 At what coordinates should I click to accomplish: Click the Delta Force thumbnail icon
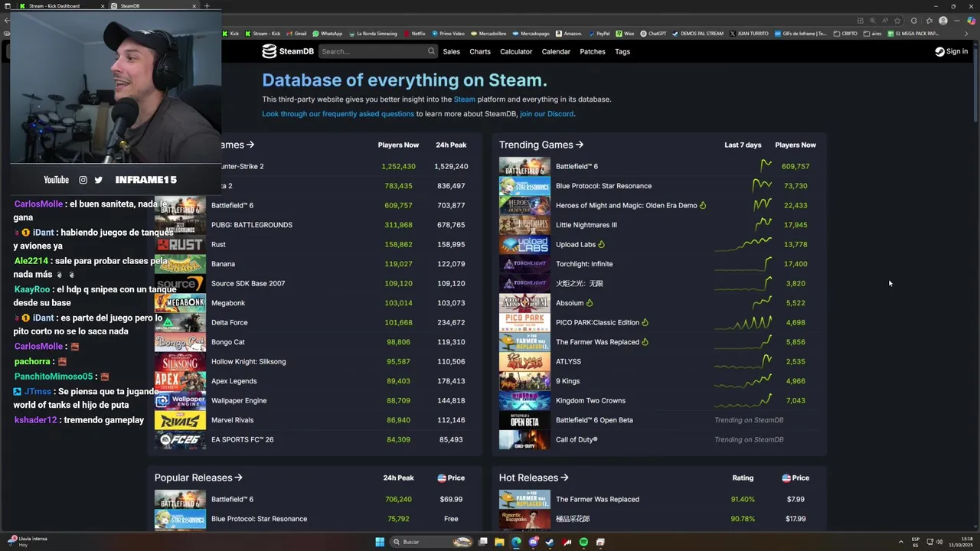click(x=180, y=322)
